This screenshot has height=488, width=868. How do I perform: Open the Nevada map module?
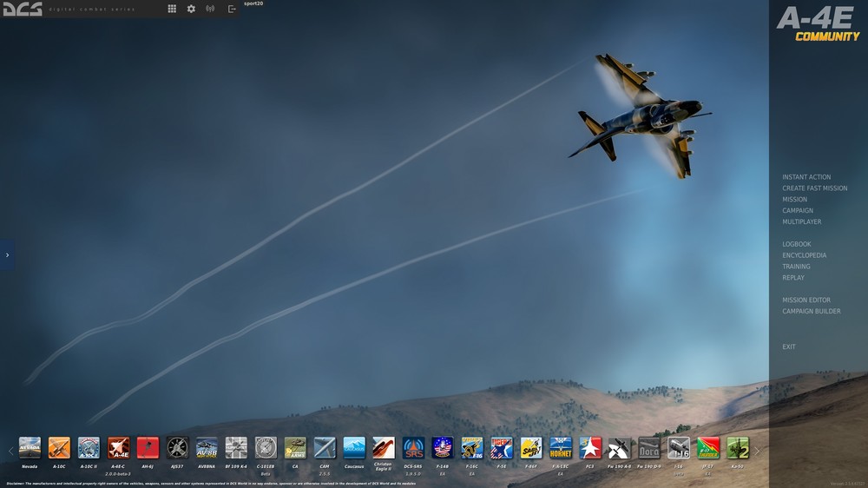point(30,447)
